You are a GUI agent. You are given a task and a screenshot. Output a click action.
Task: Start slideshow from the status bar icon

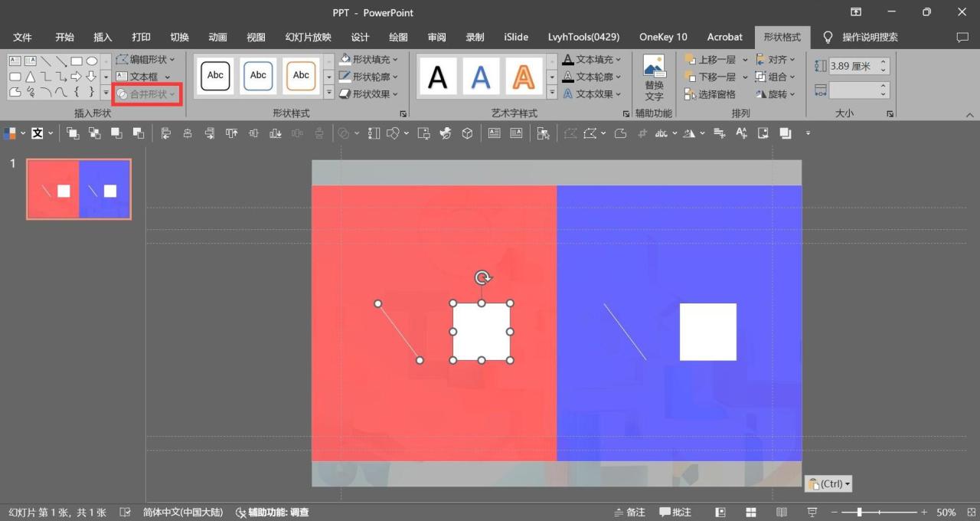coord(812,512)
